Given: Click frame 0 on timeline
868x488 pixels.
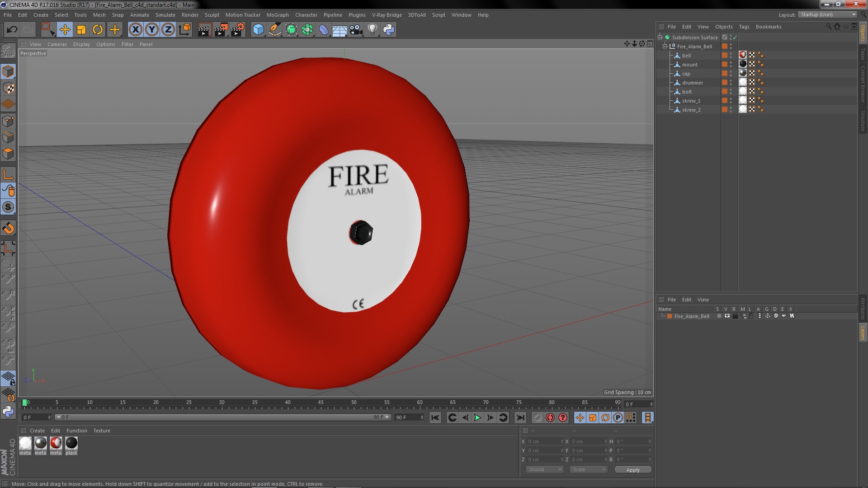Looking at the screenshot, I should 26,404.
